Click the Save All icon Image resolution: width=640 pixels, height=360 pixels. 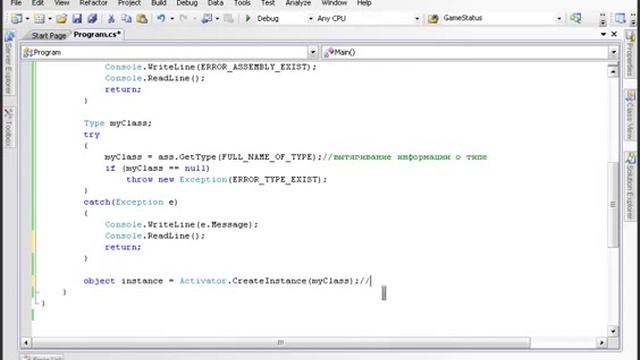tap(93, 18)
